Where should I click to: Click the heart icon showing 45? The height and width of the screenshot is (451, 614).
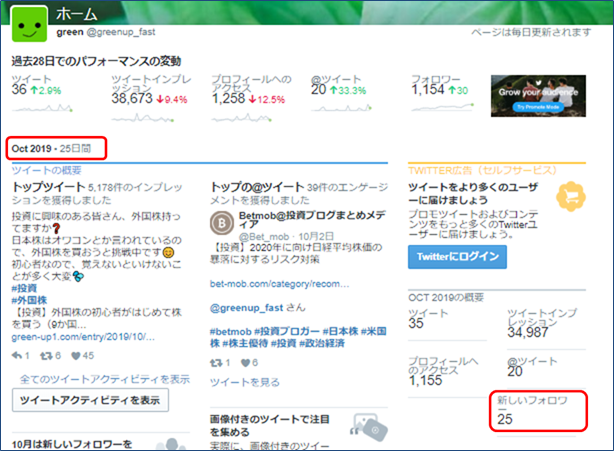pyautogui.click(x=76, y=355)
